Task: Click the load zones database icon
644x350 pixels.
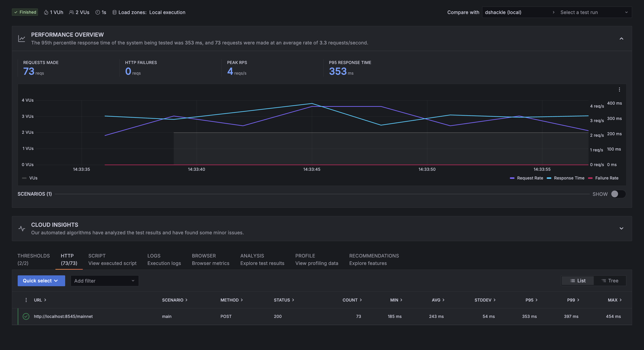Action: (x=114, y=12)
